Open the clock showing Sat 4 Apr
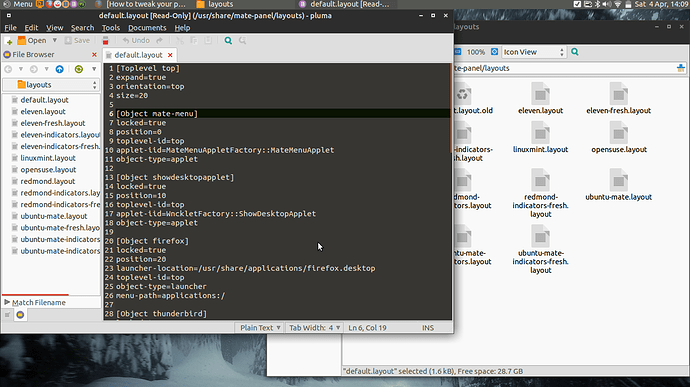 coord(662,4)
